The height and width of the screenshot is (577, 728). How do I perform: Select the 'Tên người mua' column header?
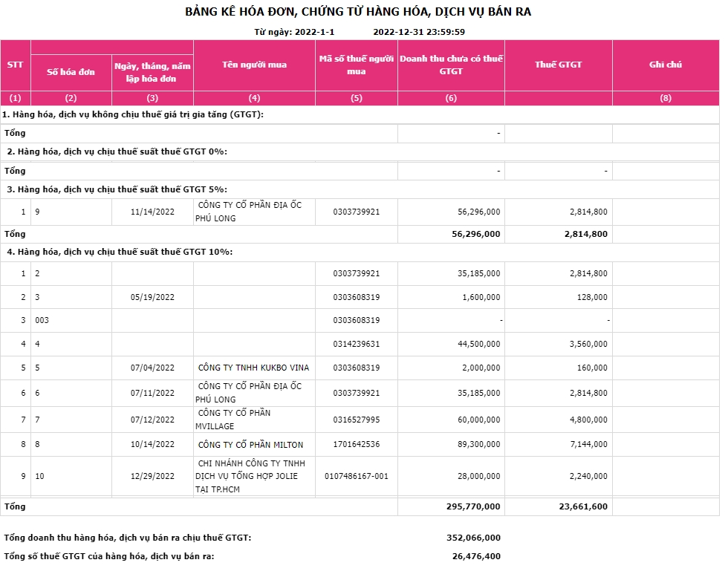[254, 65]
